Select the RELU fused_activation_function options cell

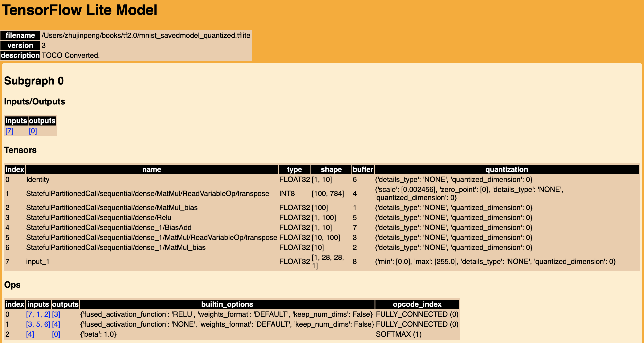226,314
